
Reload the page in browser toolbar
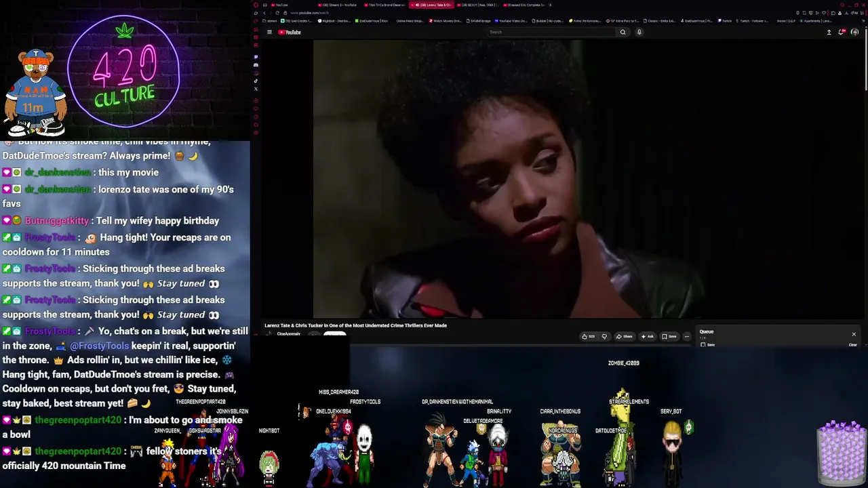(x=277, y=13)
